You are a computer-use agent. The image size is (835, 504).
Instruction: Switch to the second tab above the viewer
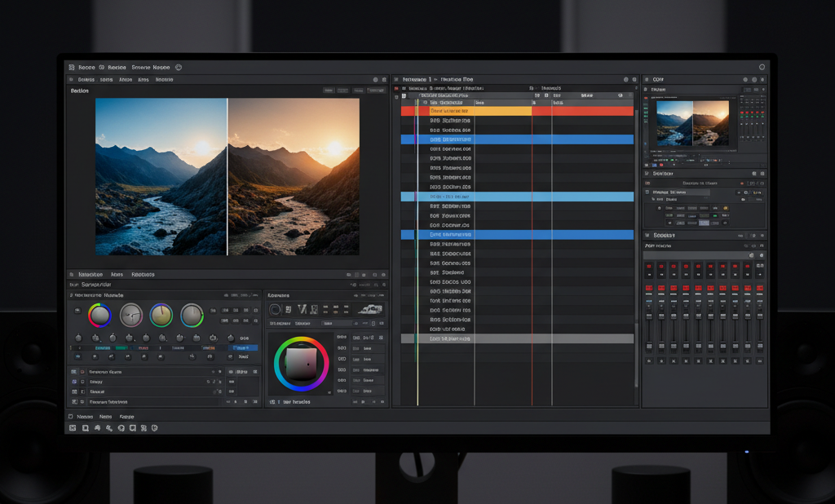click(x=106, y=80)
